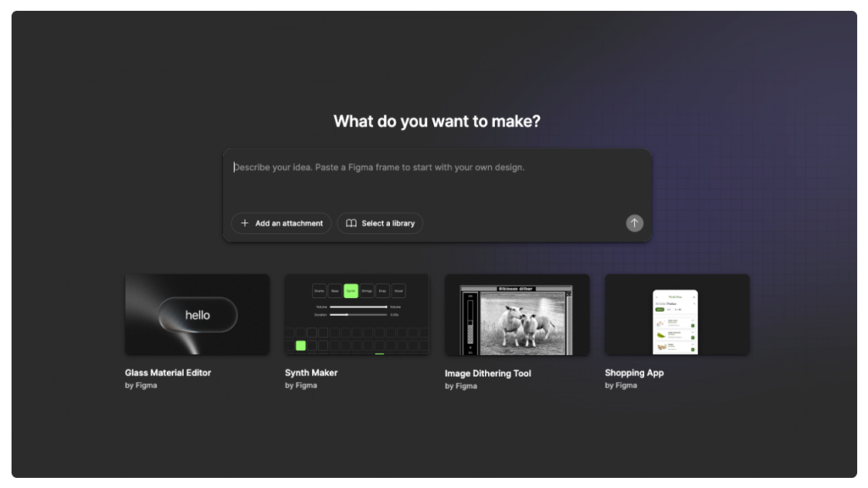Click the Duration slider in Synth Maker preview
The width and height of the screenshot is (868, 488).
pos(358,314)
